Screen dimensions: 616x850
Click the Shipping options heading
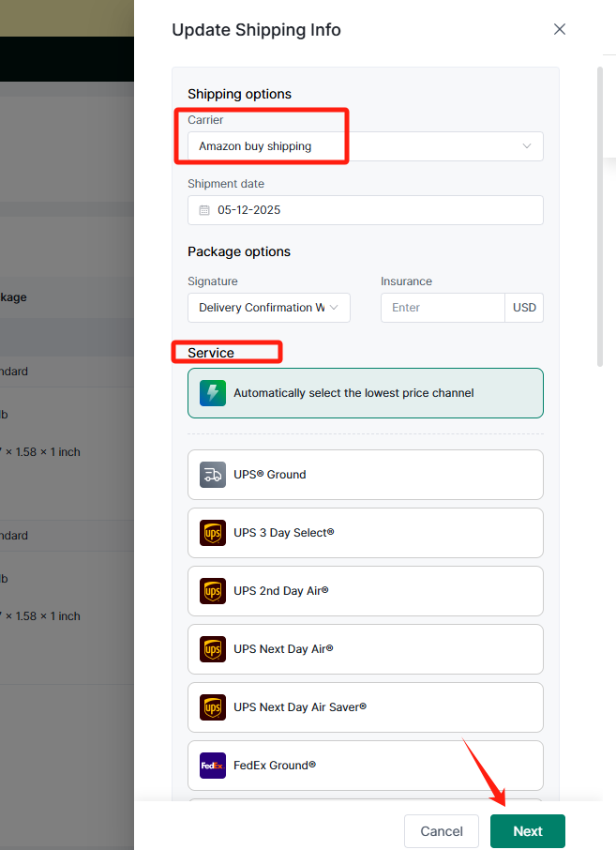pyautogui.click(x=239, y=95)
